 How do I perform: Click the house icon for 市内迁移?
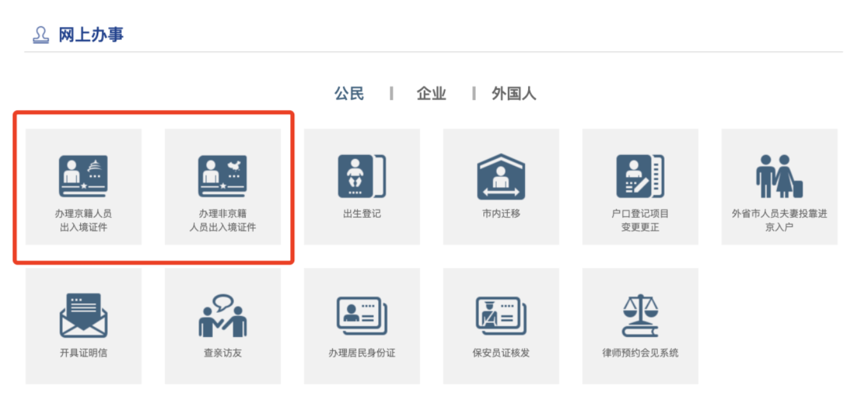pos(501,176)
